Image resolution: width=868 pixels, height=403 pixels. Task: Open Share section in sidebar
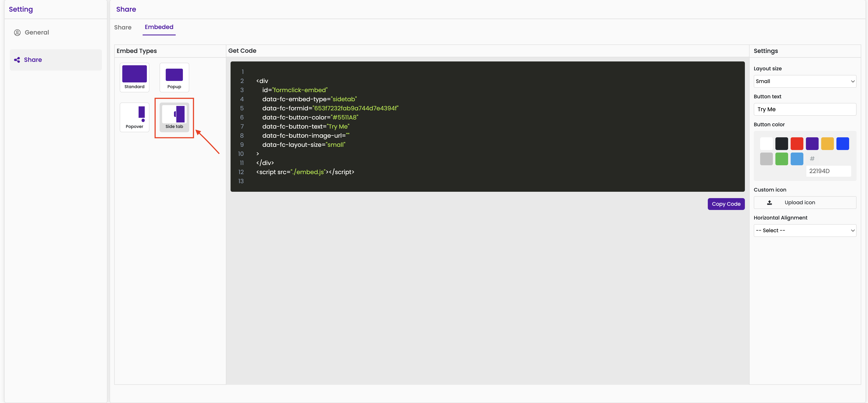click(56, 60)
